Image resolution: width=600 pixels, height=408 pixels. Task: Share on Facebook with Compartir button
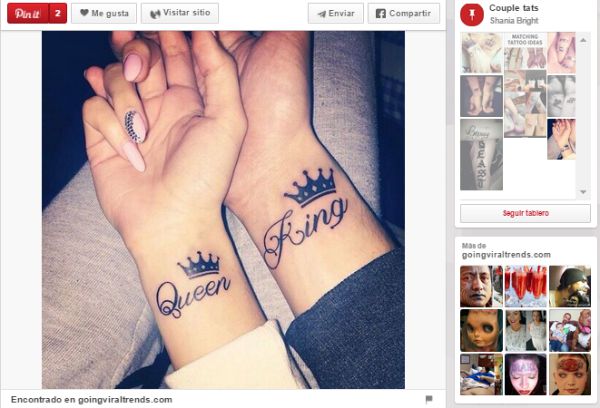(404, 13)
